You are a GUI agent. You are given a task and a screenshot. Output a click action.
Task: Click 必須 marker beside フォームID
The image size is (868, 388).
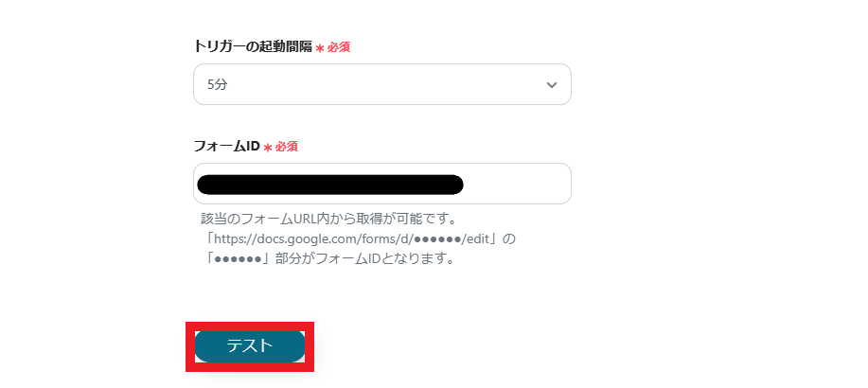coord(286,147)
